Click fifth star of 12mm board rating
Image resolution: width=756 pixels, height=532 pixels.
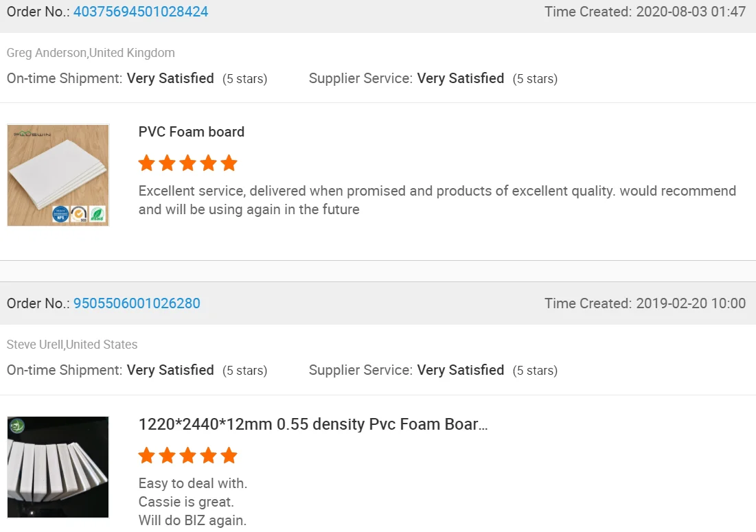[229, 455]
